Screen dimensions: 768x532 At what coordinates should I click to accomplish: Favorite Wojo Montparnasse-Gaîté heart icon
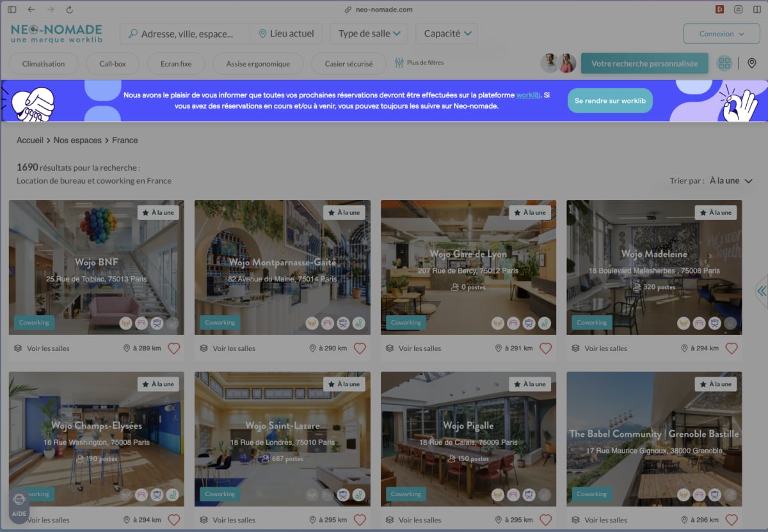pyautogui.click(x=360, y=348)
